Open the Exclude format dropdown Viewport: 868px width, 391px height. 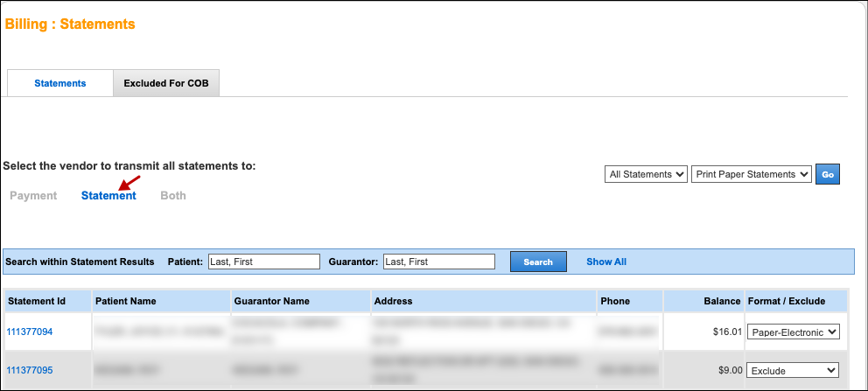(793, 370)
